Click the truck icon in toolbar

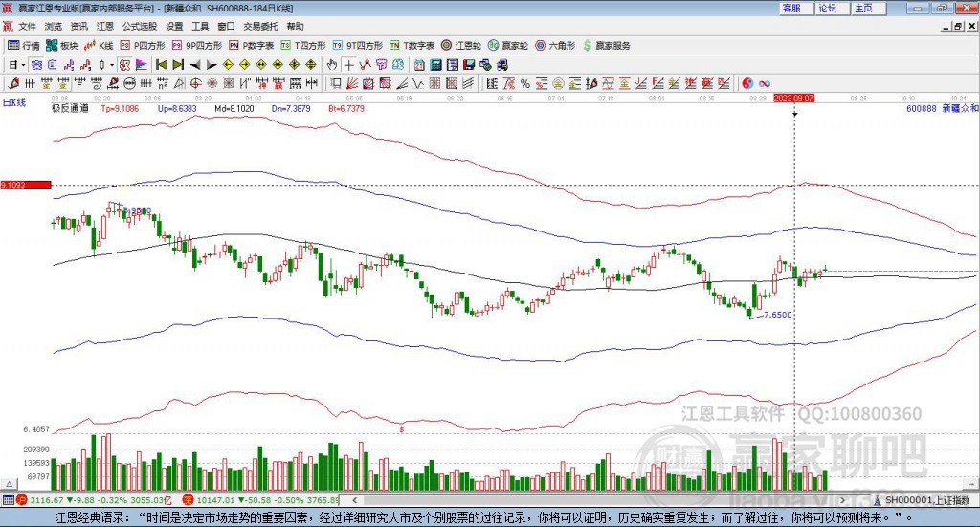coord(501,64)
